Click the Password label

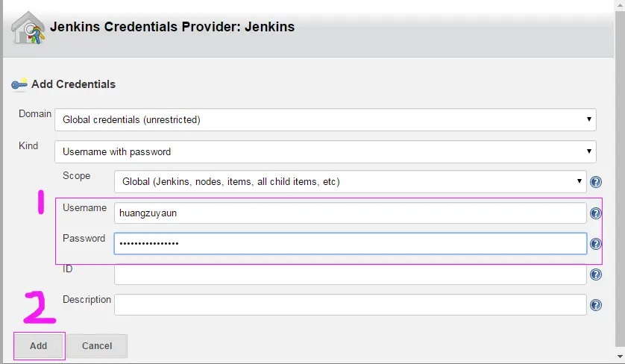[x=84, y=238]
